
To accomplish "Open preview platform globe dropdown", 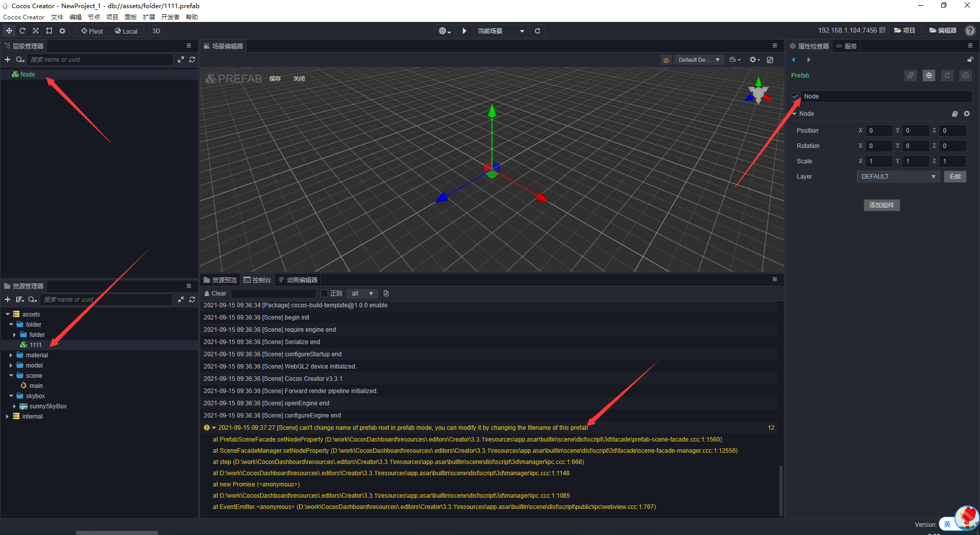I will click(445, 31).
